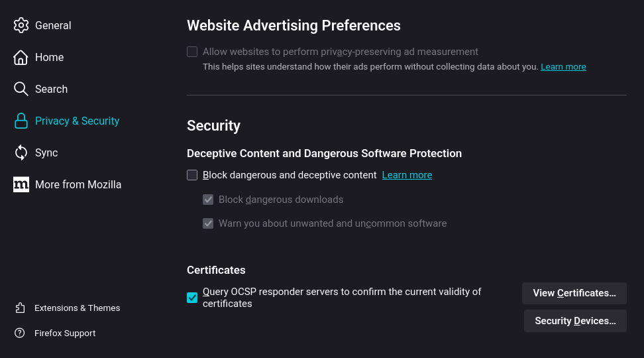Click the Search magnifier icon
644x358 pixels.
(x=21, y=89)
